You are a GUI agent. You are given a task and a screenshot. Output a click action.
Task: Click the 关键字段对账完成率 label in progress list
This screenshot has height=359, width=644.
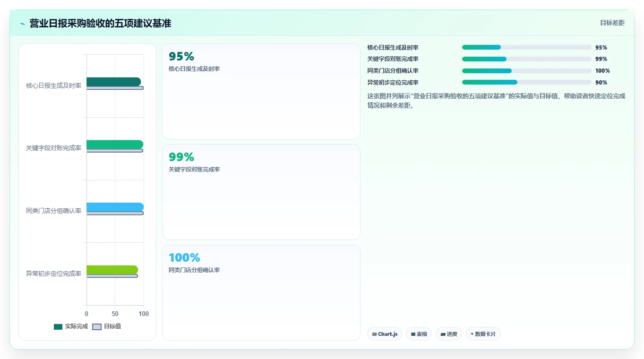(393, 59)
